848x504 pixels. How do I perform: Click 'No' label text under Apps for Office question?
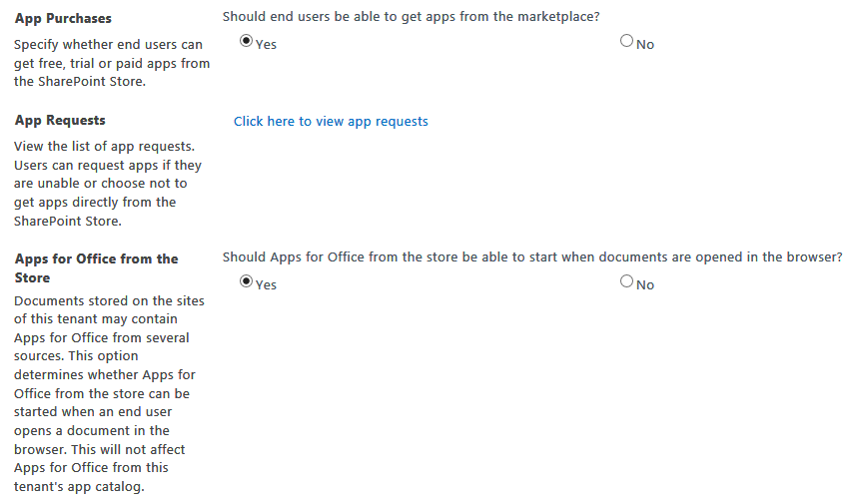[x=645, y=285]
